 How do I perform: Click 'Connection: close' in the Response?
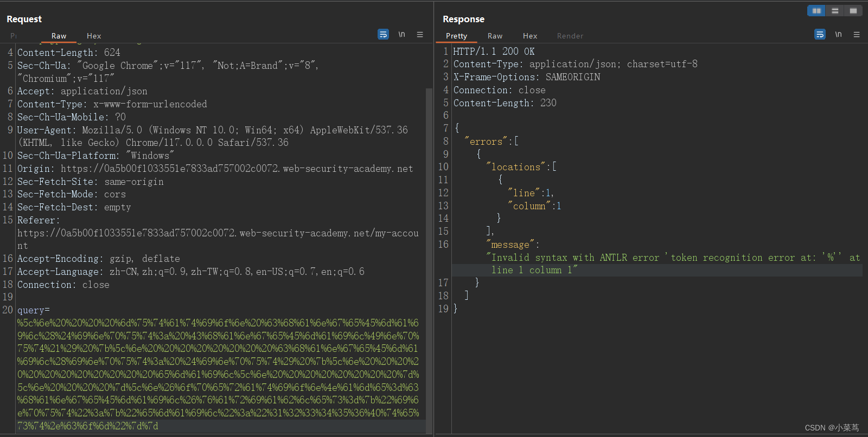(x=500, y=90)
